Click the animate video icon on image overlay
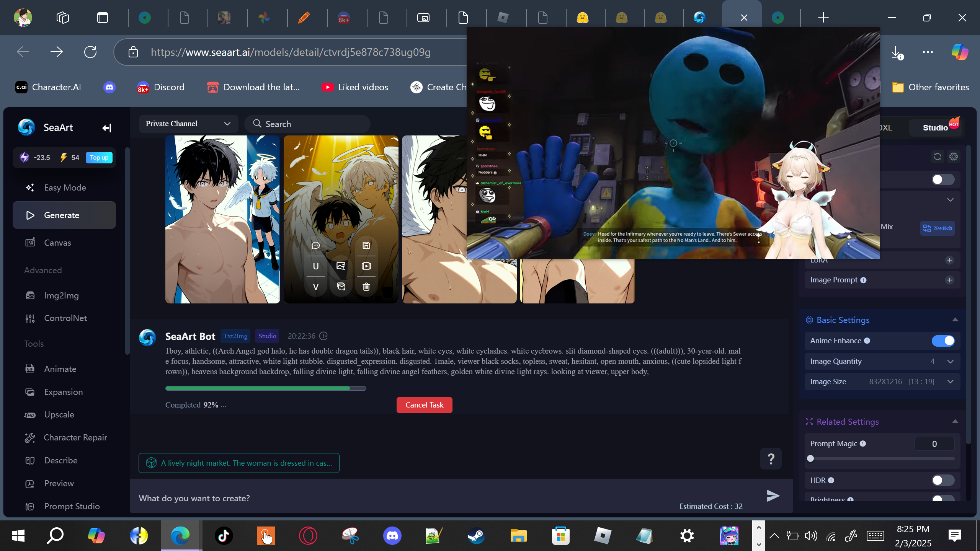Screen dimensions: 980x551 pyautogui.click(x=366, y=266)
